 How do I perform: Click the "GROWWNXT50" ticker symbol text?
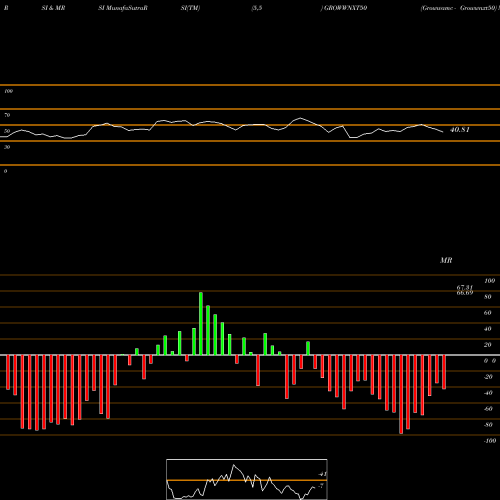pos(346,8)
